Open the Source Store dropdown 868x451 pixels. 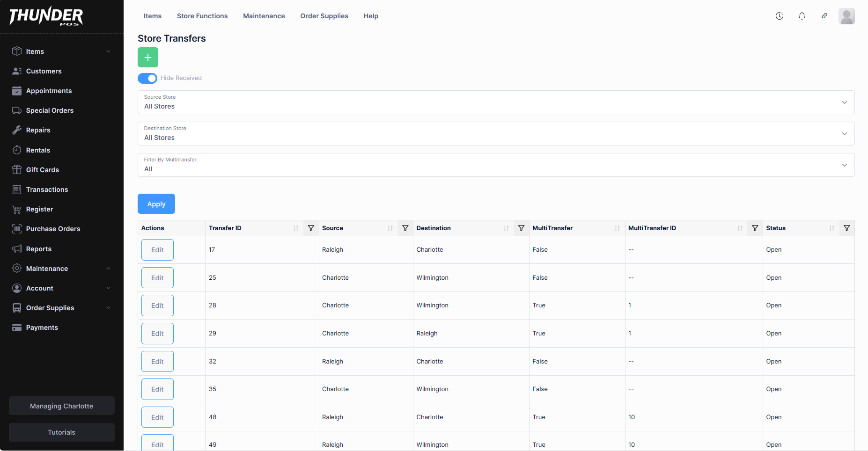(x=496, y=102)
